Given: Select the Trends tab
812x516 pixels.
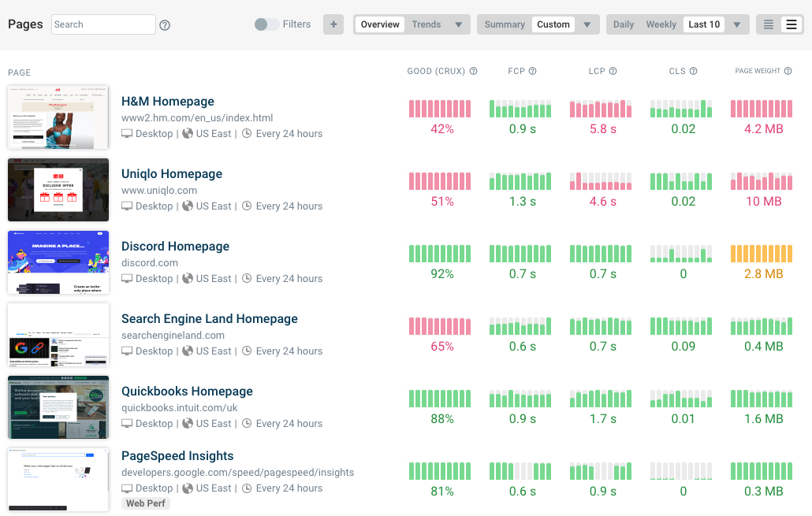Looking at the screenshot, I should 426,24.
